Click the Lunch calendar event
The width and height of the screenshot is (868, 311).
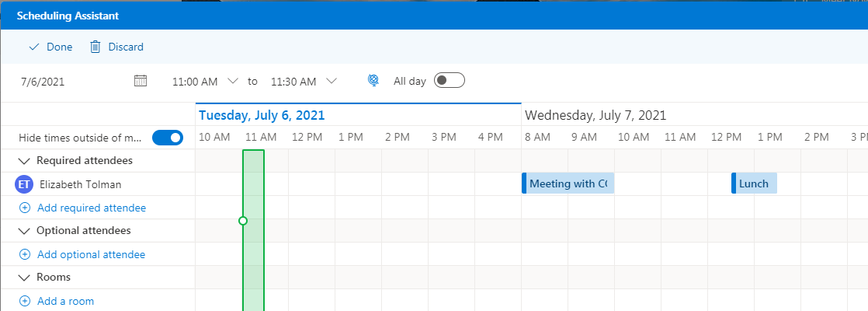tap(754, 183)
